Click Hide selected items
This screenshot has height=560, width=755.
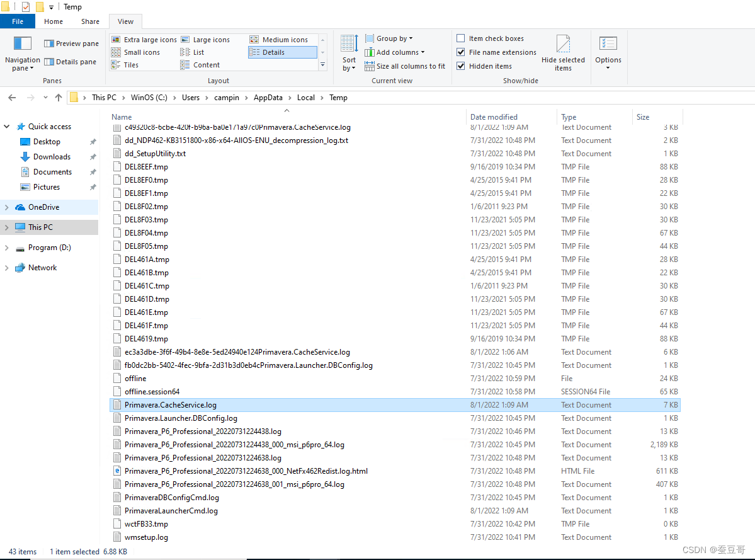[563, 54]
